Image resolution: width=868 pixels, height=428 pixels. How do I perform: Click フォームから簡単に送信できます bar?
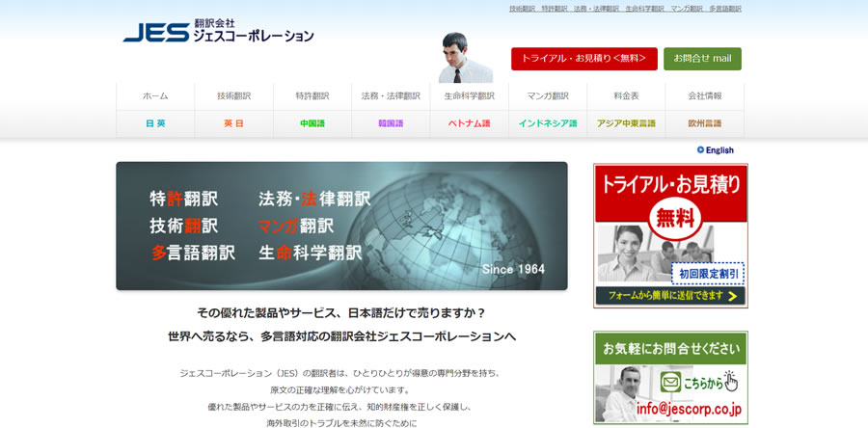(x=670, y=296)
